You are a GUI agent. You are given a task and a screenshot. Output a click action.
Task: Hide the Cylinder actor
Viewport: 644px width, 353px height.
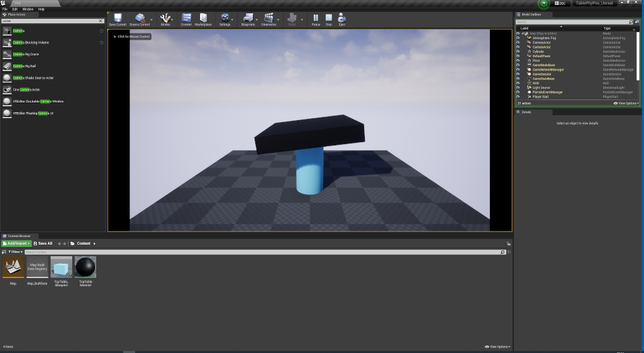(x=518, y=52)
